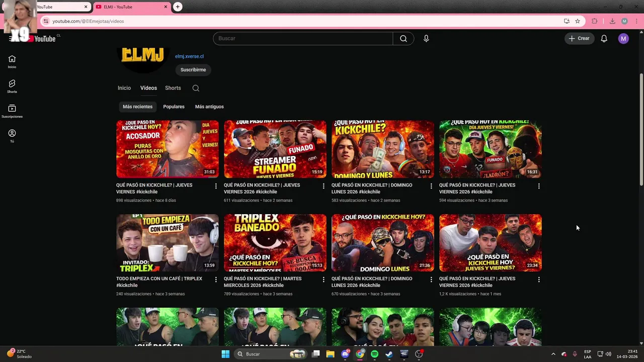Play the DOMINGO Y LUNES 13:17 thumbnail
The height and width of the screenshot is (362, 644).
(383, 149)
